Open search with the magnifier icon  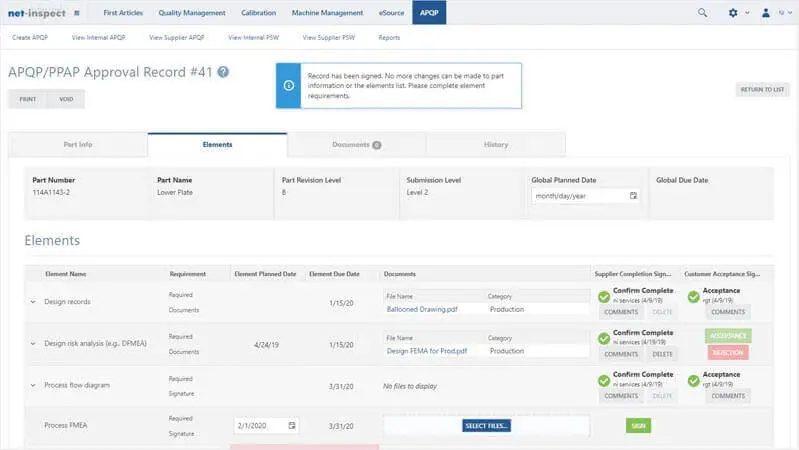pos(702,13)
